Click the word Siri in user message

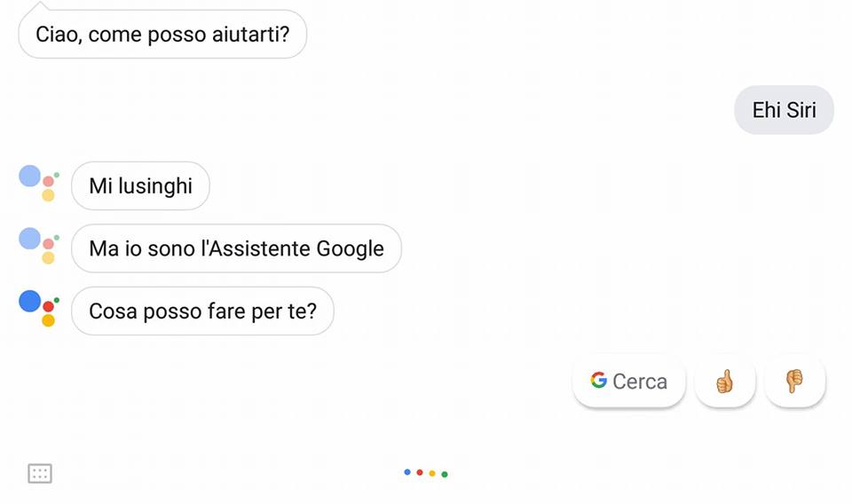[801, 110]
